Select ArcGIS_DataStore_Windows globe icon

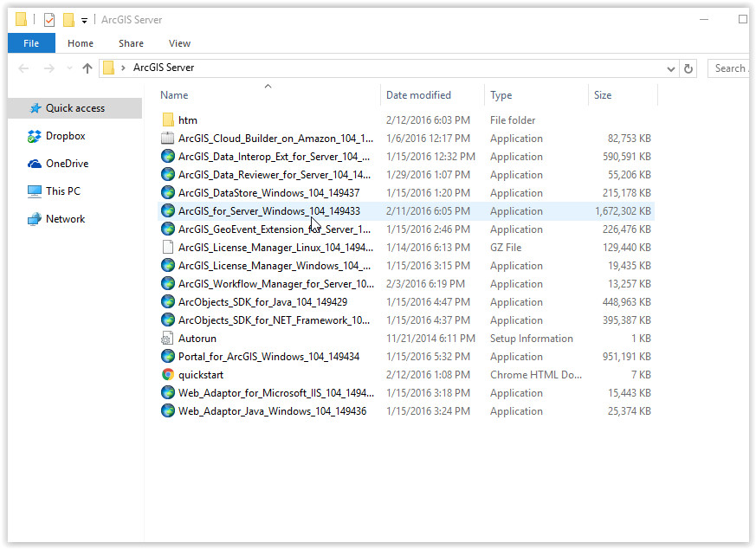point(168,193)
